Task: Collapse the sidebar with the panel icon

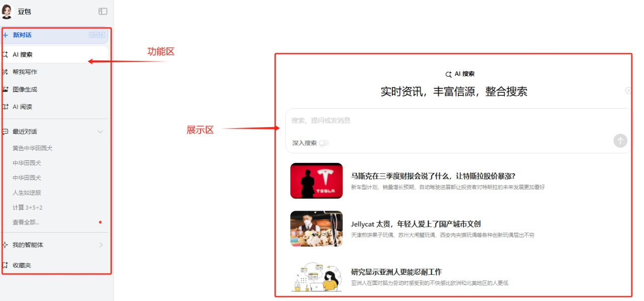Action: coord(103,11)
